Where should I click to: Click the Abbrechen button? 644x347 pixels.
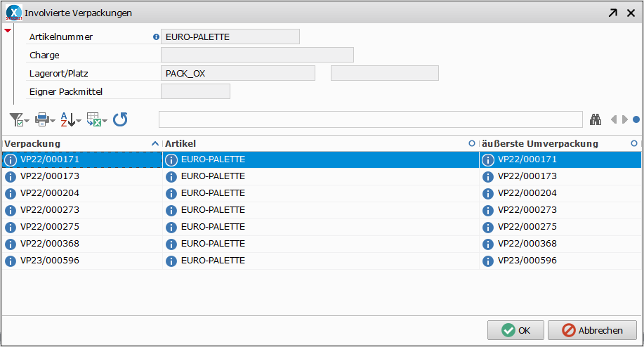592,330
